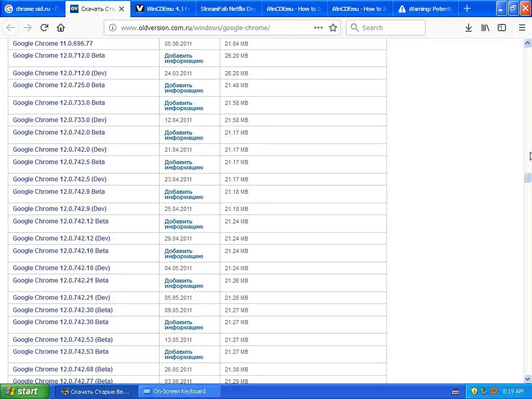Screen dimensions: 532x399
Task: Show site information icon in address bar
Action: 112,28
